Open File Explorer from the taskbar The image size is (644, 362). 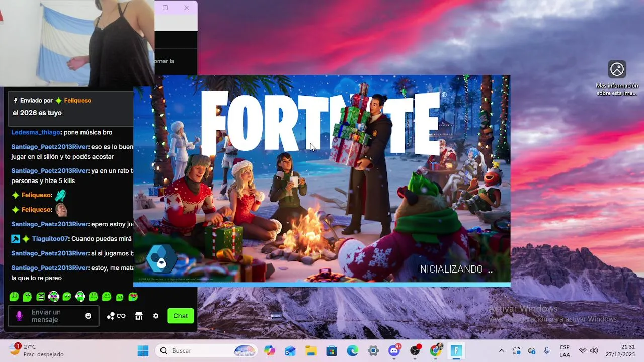(311, 350)
